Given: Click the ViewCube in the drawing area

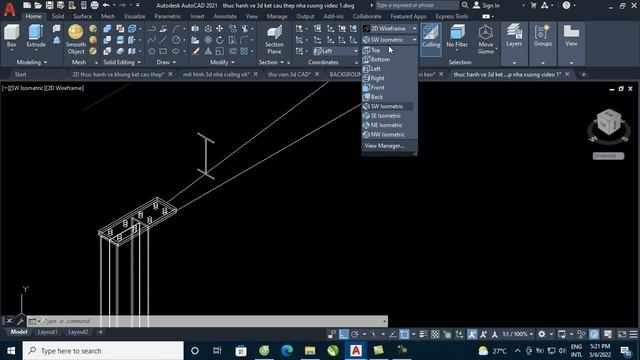Looking at the screenshot, I should click(609, 122).
